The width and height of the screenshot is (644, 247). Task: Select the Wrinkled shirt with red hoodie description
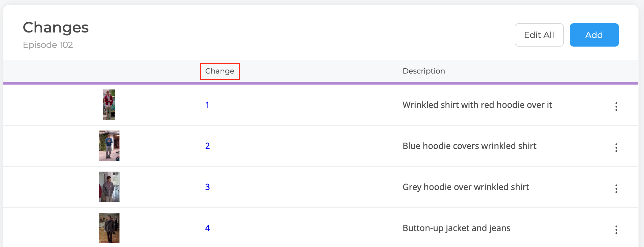pyautogui.click(x=477, y=105)
